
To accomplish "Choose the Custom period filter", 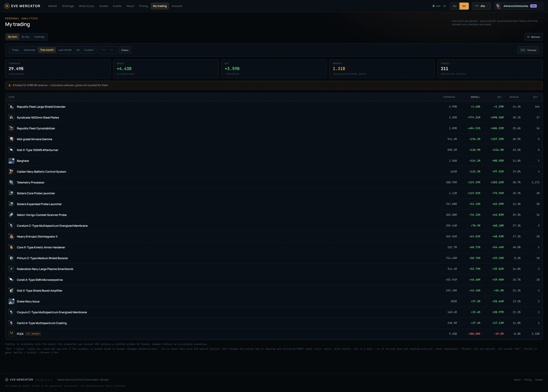I will (x=89, y=50).
